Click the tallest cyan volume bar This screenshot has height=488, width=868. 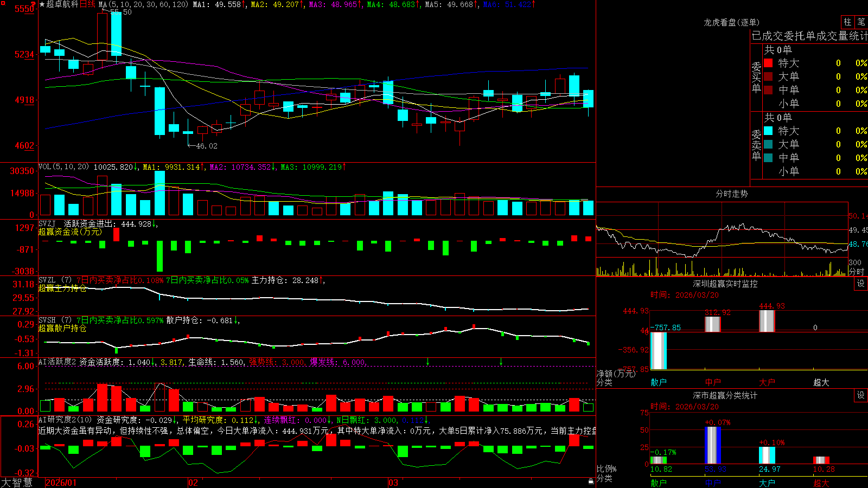tap(159, 194)
